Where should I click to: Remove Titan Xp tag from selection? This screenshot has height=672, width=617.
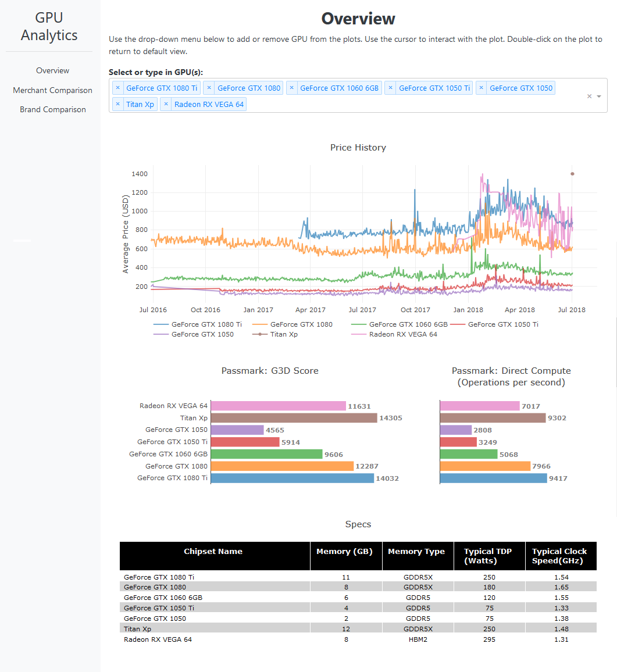point(118,104)
